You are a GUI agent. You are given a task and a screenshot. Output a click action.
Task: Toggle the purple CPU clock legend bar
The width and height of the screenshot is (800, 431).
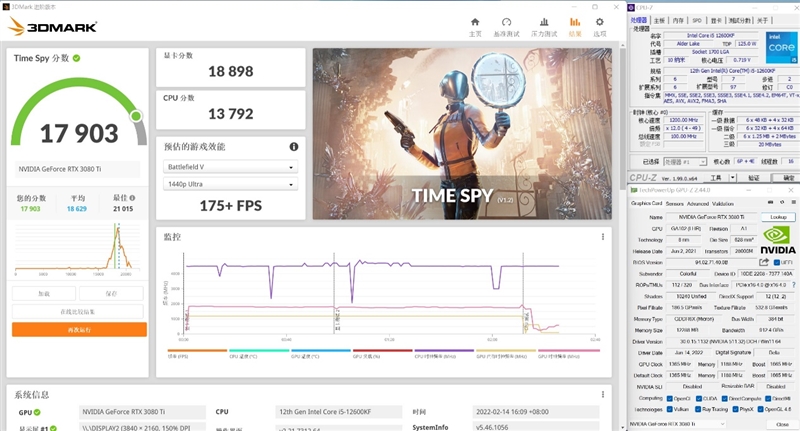tap(444, 350)
